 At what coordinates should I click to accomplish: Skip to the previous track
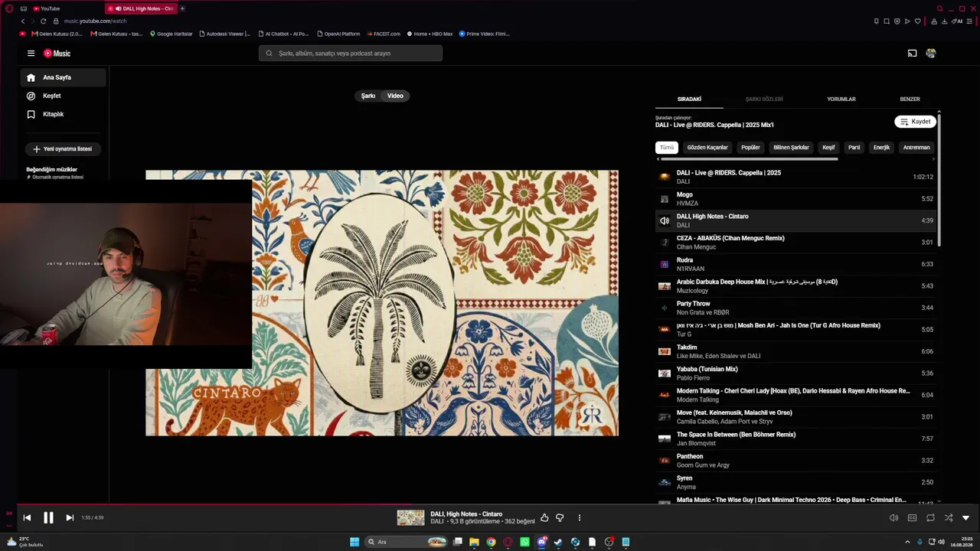tap(27, 518)
